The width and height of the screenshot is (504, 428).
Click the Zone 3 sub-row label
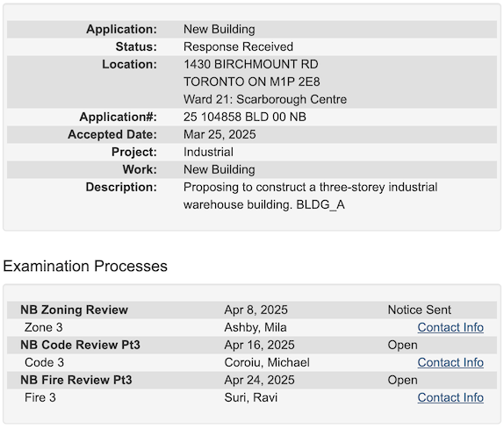coord(43,327)
